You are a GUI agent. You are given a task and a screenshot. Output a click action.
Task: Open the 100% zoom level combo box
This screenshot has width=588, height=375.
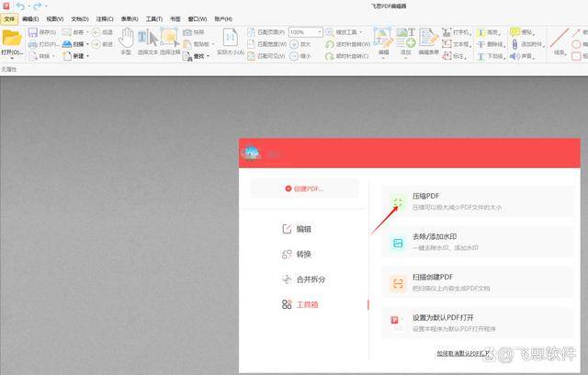(306, 32)
